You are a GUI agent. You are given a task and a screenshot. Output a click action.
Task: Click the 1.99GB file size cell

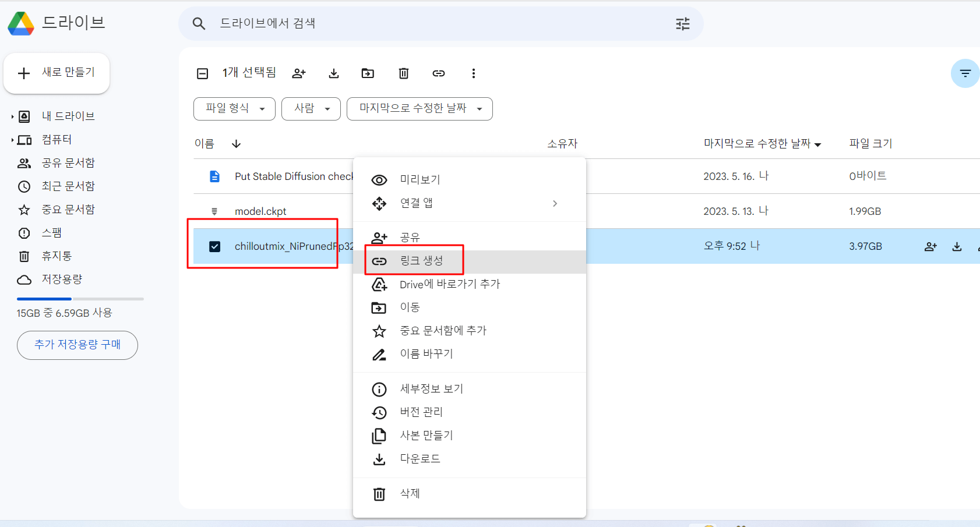(865, 211)
